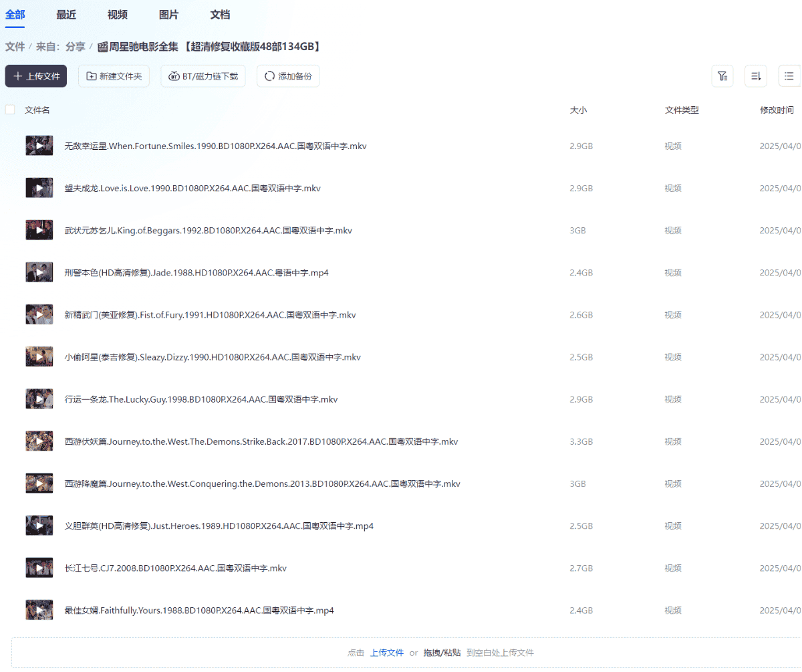
Task: Navigate to 文件 breadcrumb
Action: tap(15, 46)
